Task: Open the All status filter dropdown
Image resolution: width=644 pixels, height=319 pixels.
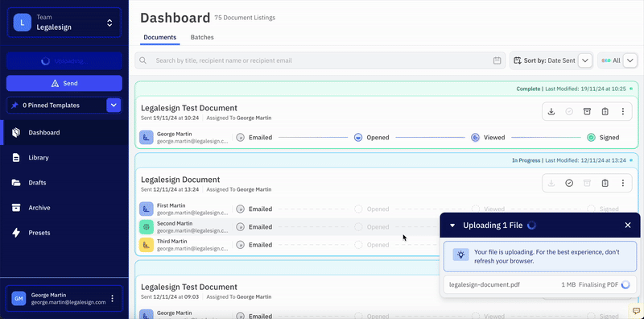Action: (630, 60)
